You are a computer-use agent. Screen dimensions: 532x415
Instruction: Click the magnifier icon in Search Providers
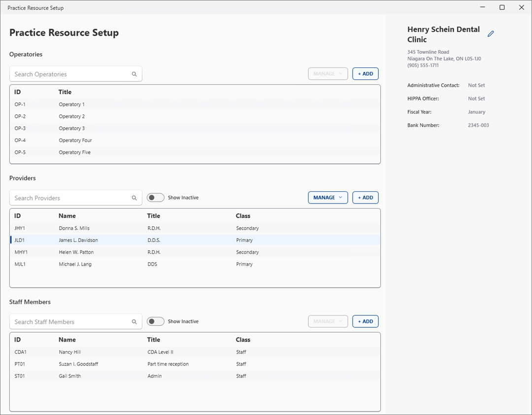134,198
